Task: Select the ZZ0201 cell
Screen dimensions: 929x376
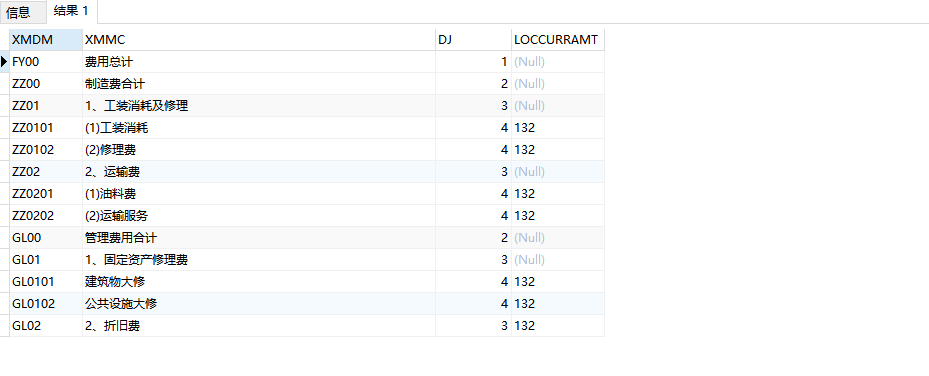Action: pyautogui.click(x=46, y=193)
